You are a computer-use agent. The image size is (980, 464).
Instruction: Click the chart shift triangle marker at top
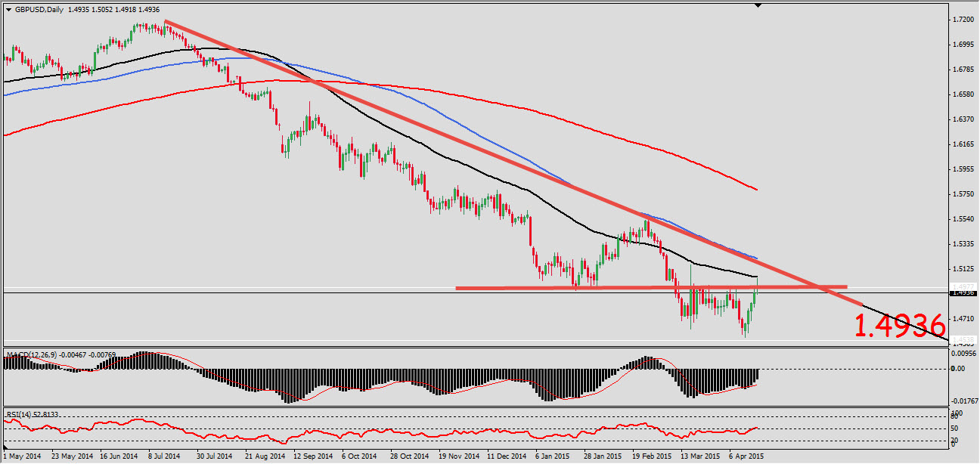758,6
